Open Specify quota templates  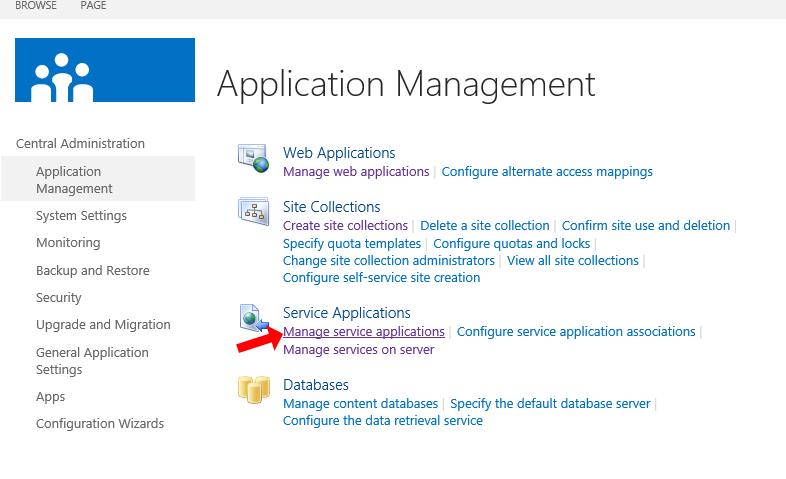352,244
